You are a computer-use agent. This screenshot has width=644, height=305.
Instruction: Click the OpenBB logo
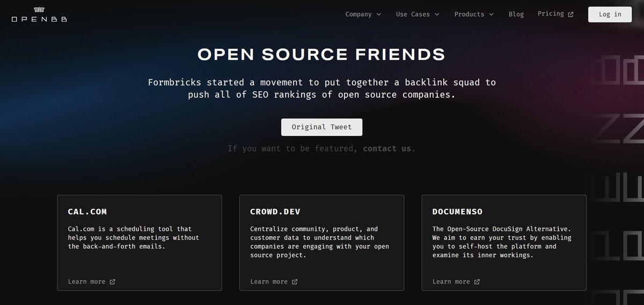pyautogui.click(x=39, y=14)
